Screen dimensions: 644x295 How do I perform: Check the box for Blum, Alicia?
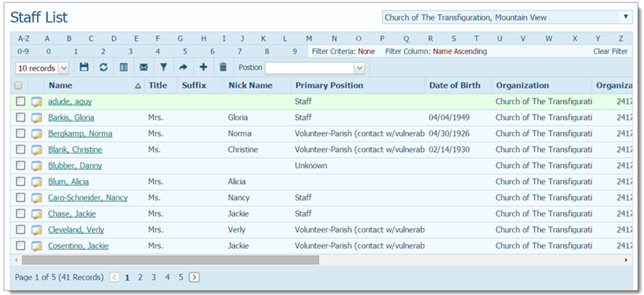coord(20,182)
